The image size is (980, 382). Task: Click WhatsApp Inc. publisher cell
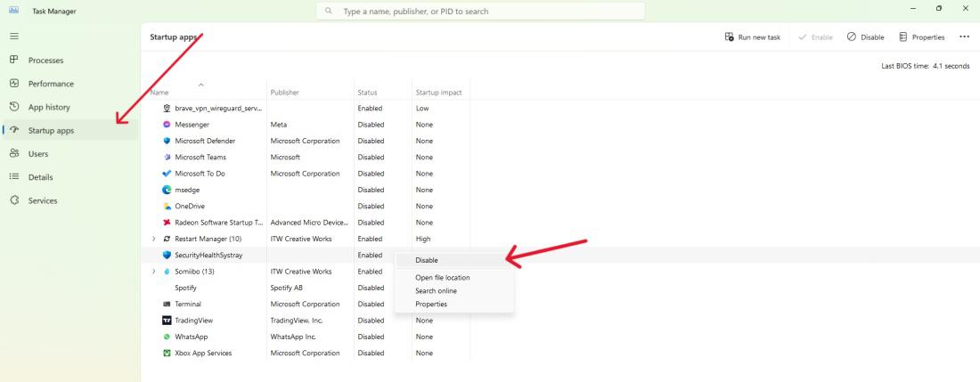coord(293,337)
